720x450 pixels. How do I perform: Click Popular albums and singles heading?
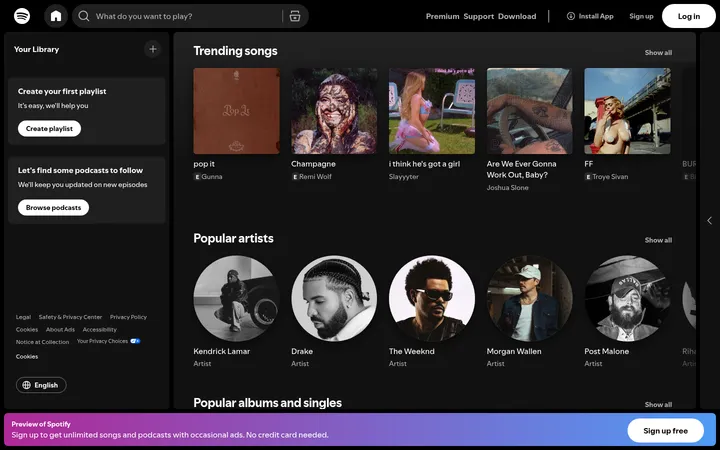pos(268,403)
